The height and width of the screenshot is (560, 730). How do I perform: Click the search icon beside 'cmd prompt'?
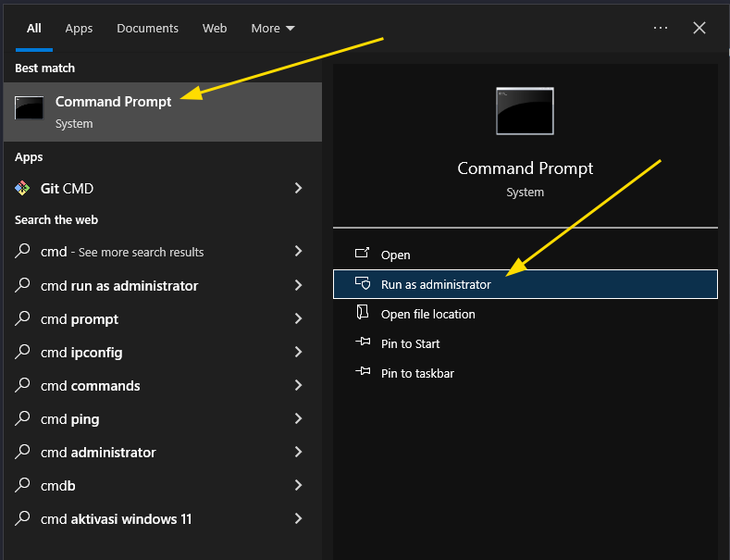click(22, 318)
